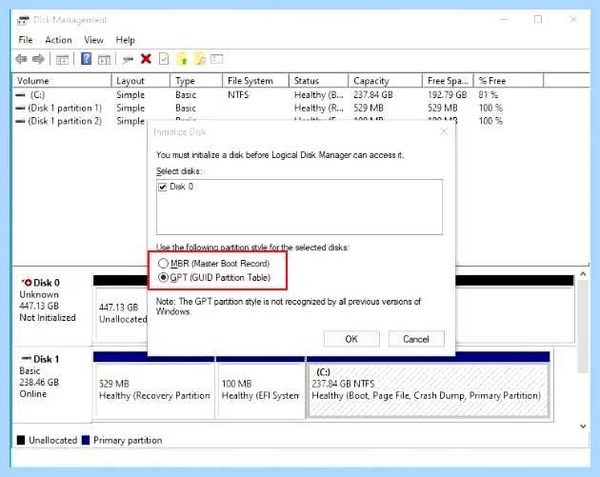The image size is (600, 477).
Task: Click '81 %' free cell
Action: [488, 94]
